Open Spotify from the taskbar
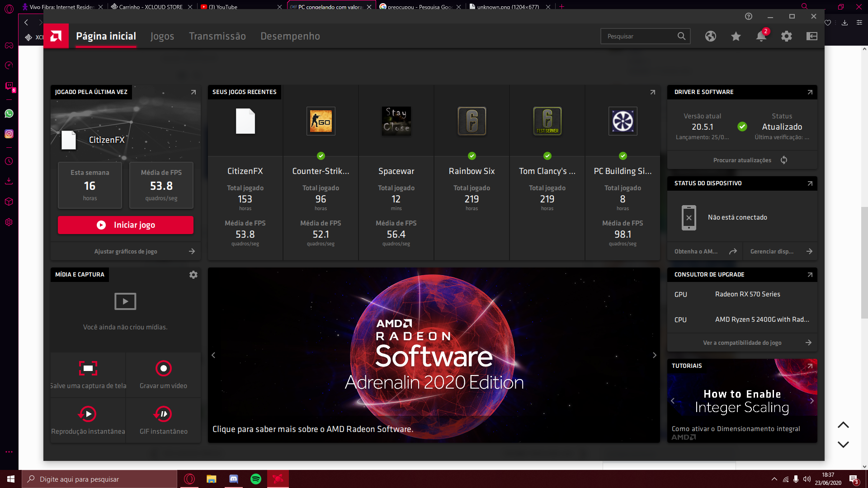The image size is (868, 488). point(256,479)
